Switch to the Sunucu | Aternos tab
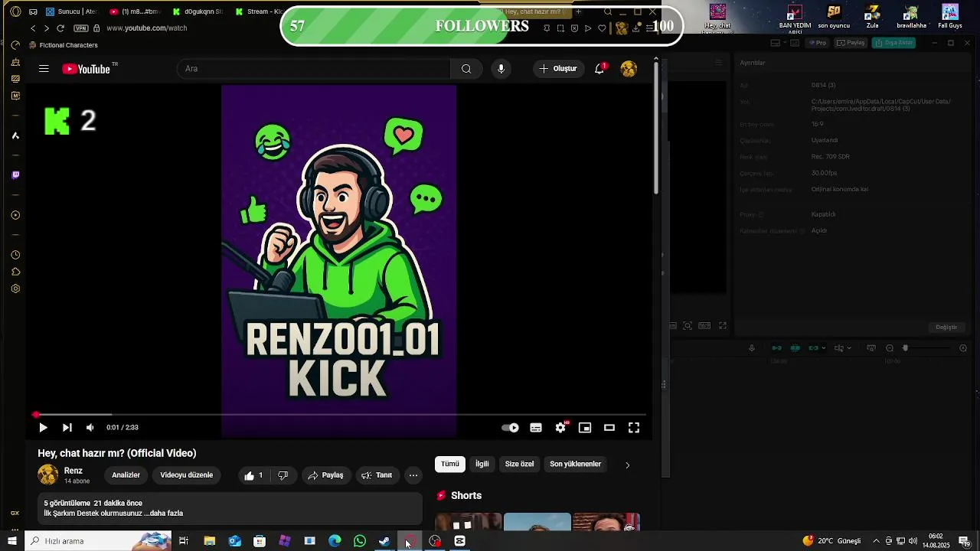The height and width of the screenshot is (551, 980). coord(71,11)
